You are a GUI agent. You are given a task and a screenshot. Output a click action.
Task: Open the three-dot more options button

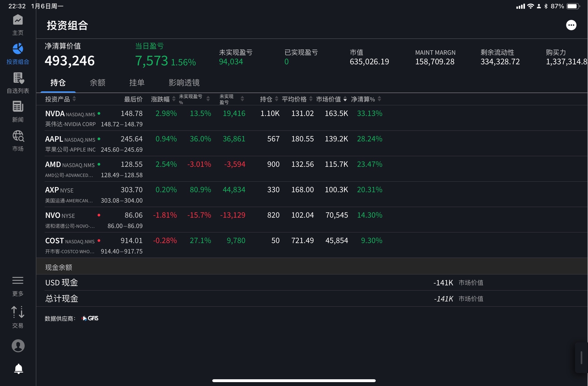pos(571,25)
